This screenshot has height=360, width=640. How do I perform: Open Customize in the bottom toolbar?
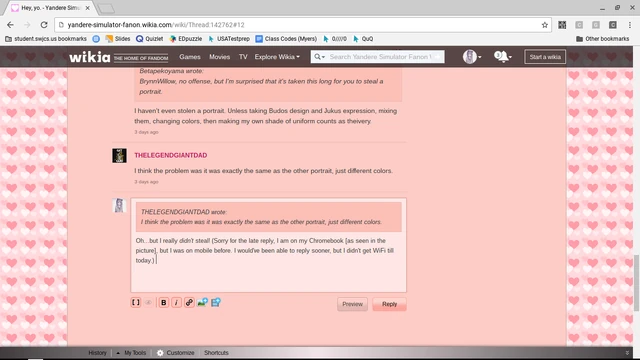[176, 353]
